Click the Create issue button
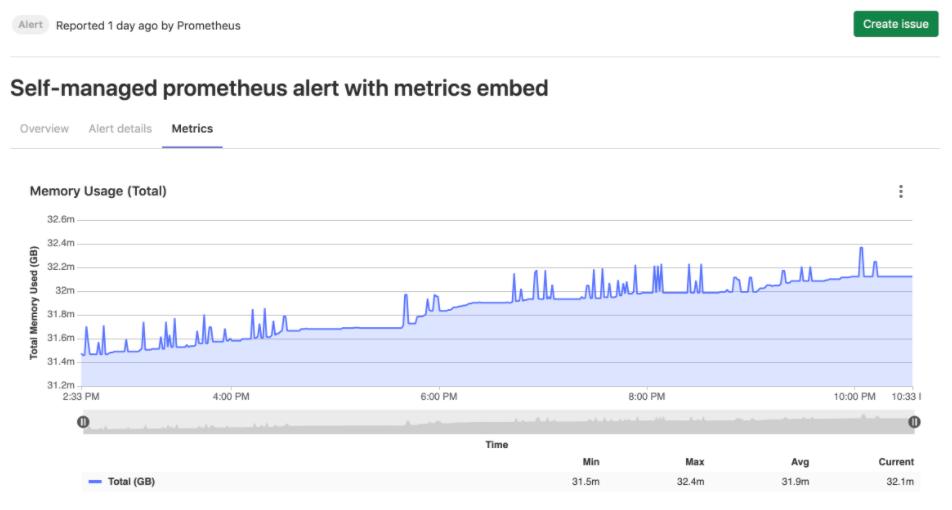Viewport: 952px width, 510px height. point(895,24)
